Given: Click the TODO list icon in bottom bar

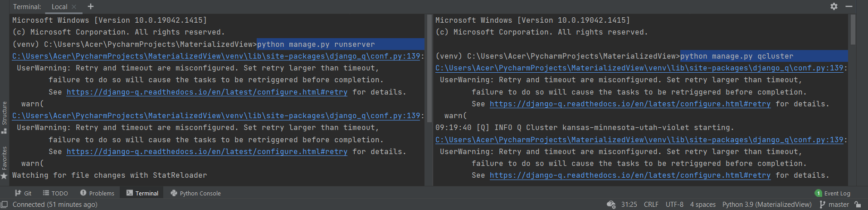Looking at the screenshot, I should [46, 193].
